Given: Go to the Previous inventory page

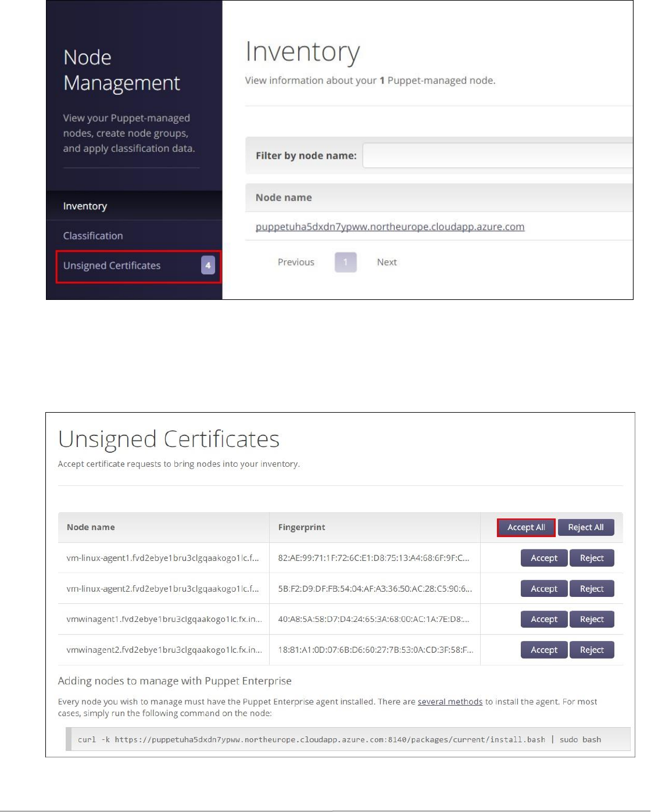Looking at the screenshot, I should click(296, 262).
